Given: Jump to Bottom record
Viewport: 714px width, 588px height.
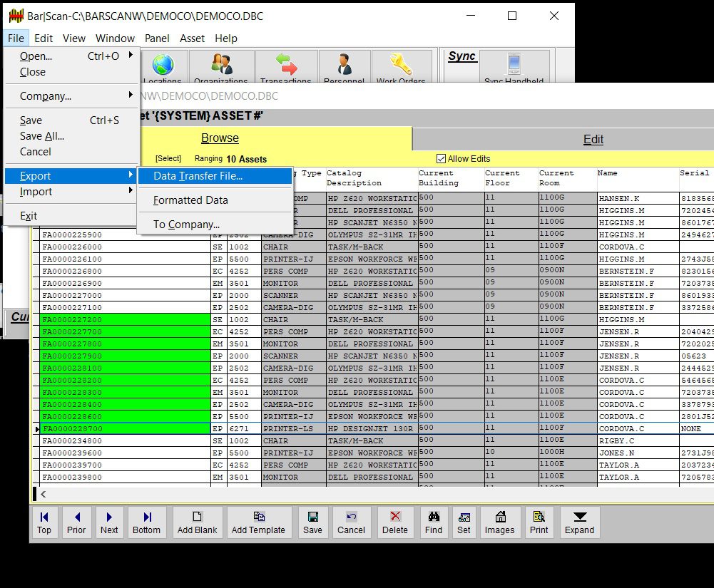Looking at the screenshot, I should tap(147, 522).
